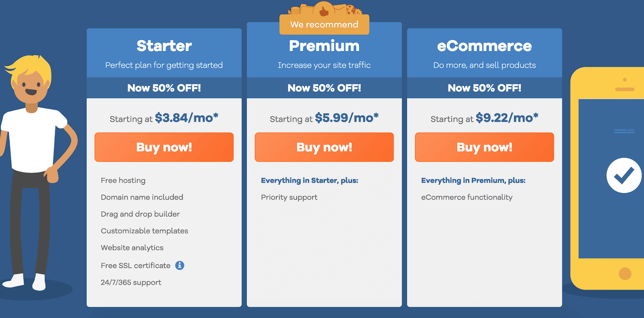644x318 pixels.
Task: Click Everything in Premium, plus text
Action: coord(473,180)
